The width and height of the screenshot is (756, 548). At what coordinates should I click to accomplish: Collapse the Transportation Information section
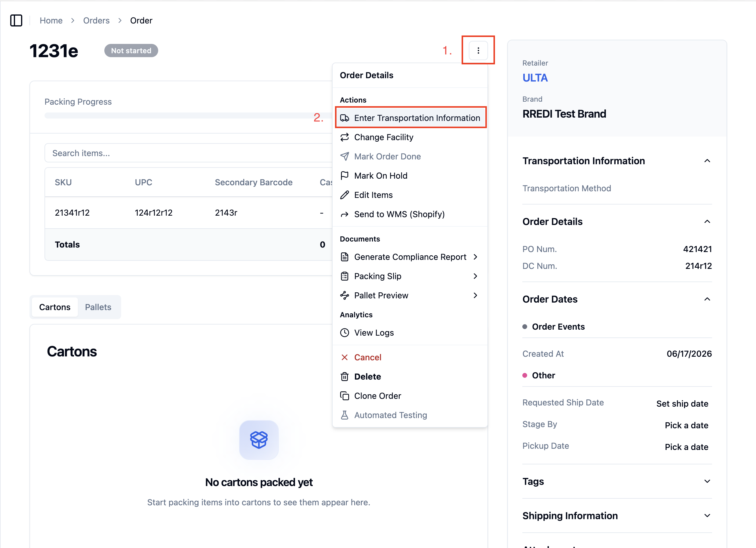(x=707, y=161)
